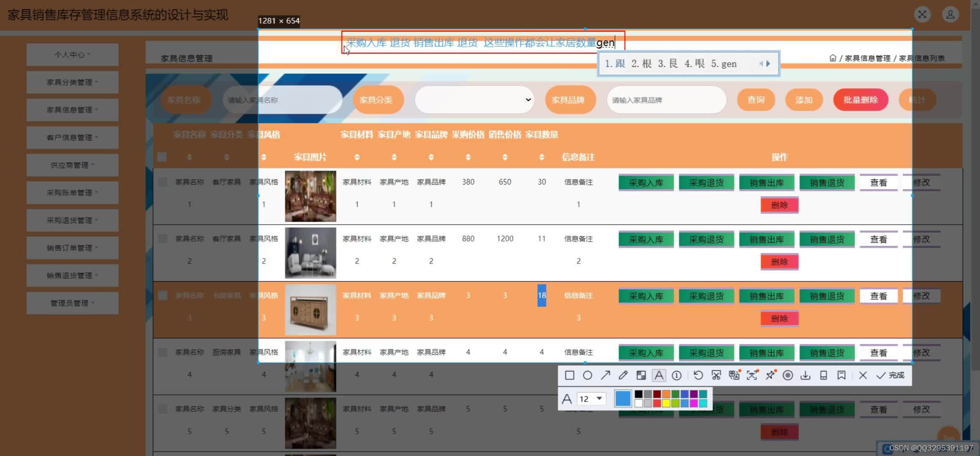Click 查看 in row 4
980x456 pixels.
coord(879,353)
